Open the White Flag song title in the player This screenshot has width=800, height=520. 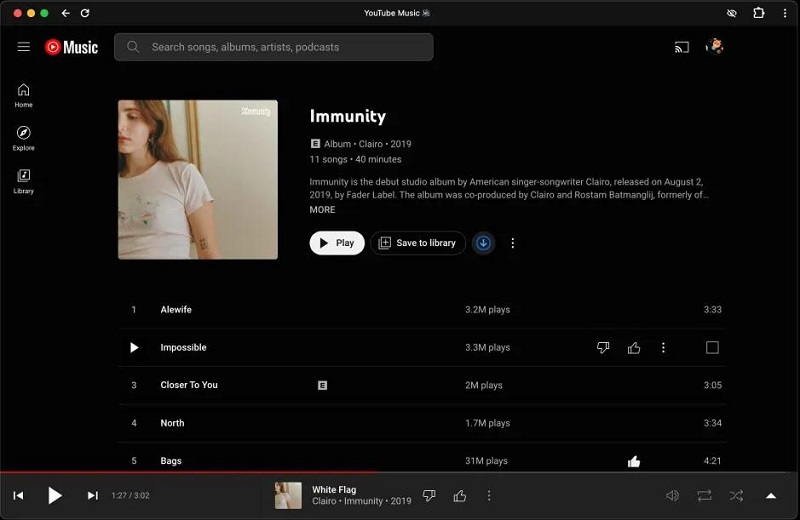point(334,490)
